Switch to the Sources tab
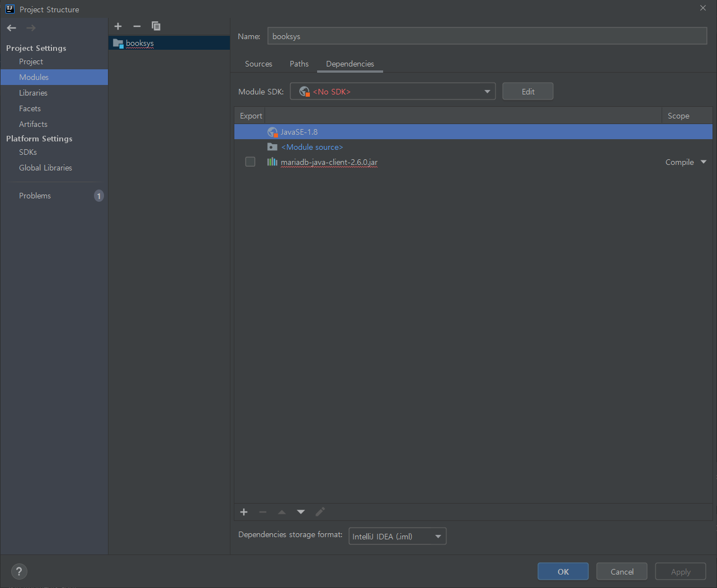717x588 pixels. tap(258, 64)
